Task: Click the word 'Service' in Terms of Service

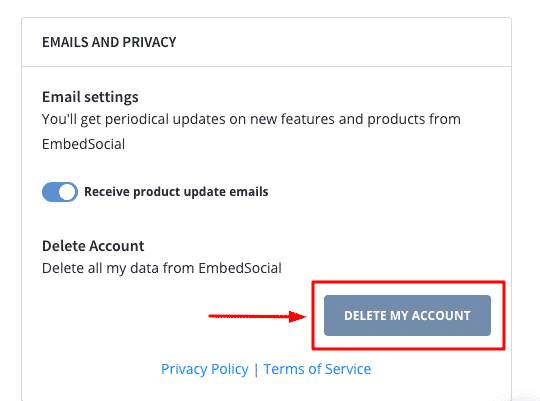Action: pos(348,369)
